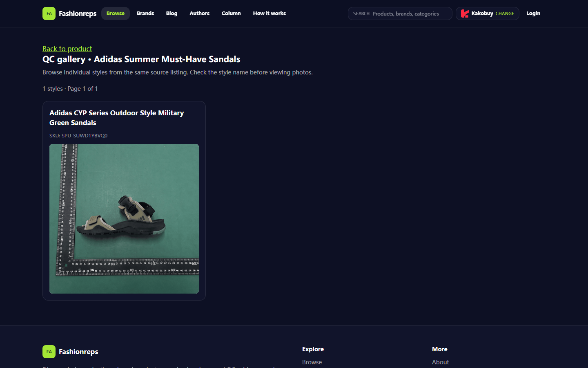
Task: Open the Military Green Sandals style title
Action: 117,118
